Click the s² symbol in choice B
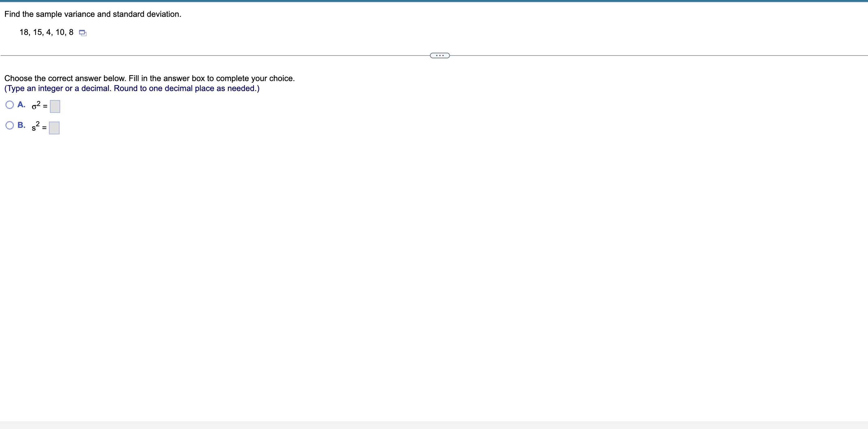This screenshot has height=429, width=868. click(x=35, y=126)
